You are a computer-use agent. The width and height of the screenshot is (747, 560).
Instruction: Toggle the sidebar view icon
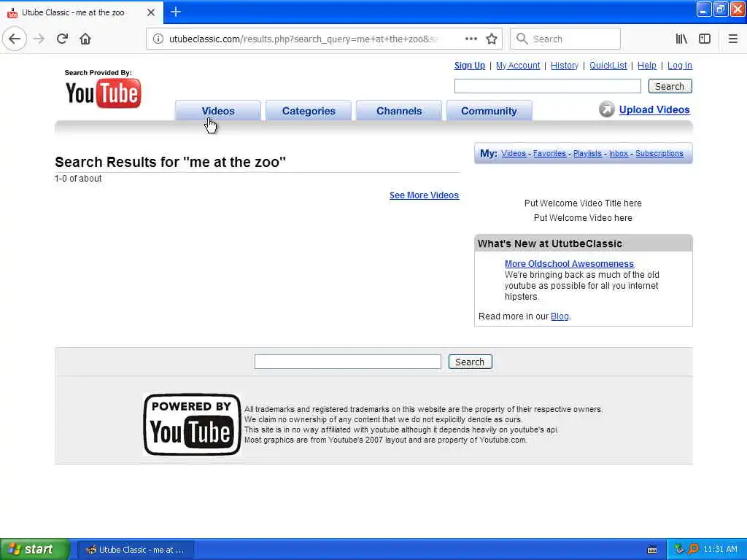(x=705, y=39)
